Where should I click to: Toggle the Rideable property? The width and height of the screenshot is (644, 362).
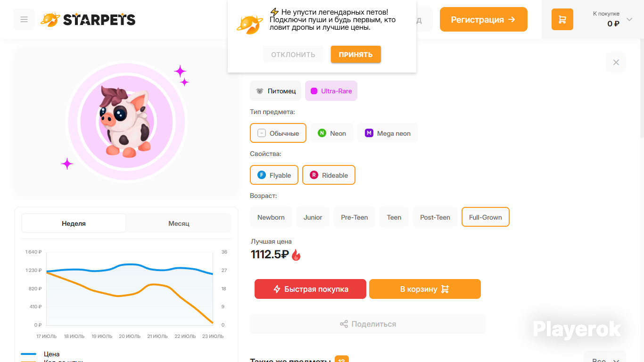coord(329,175)
